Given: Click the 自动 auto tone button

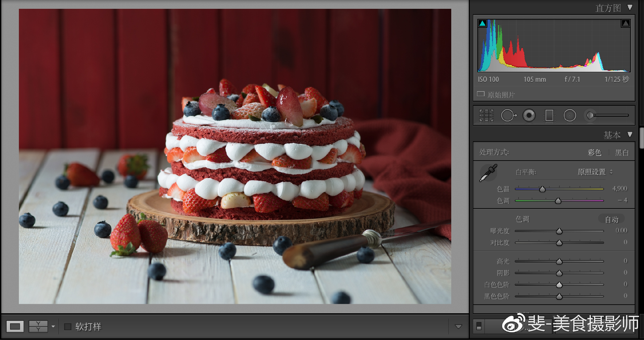Looking at the screenshot, I should [x=612, y=219].
